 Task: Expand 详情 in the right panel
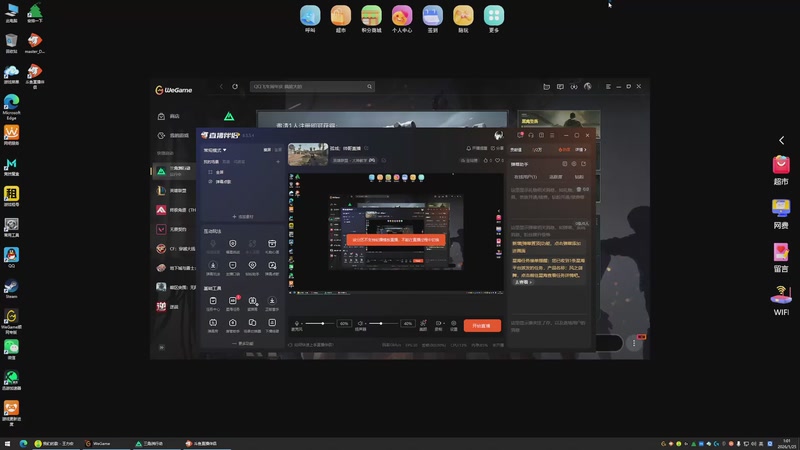coord(581,149)
